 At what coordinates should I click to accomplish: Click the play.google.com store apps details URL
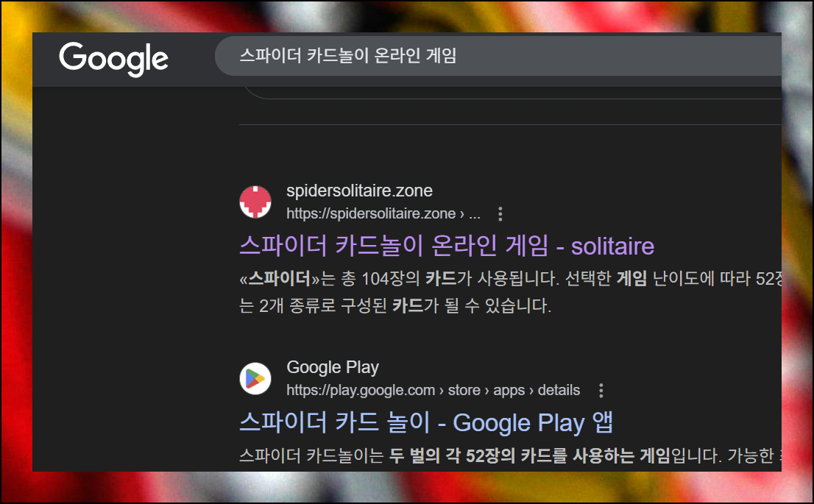coord(433,391)
